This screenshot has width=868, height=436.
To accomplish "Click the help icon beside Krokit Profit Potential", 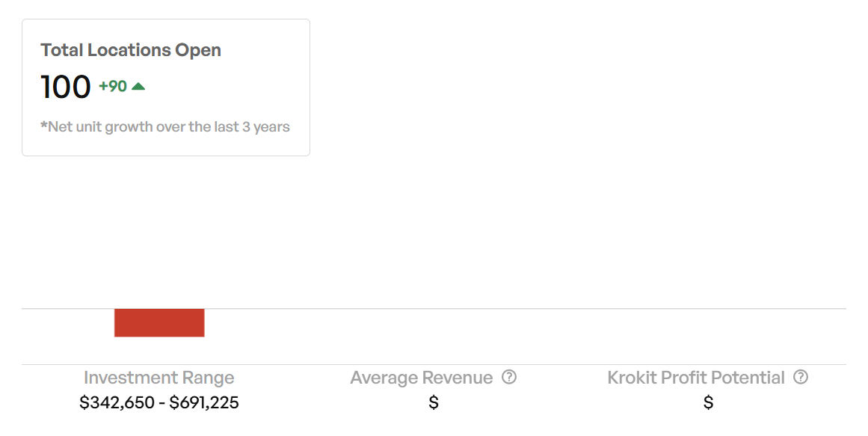I will 801,377.
